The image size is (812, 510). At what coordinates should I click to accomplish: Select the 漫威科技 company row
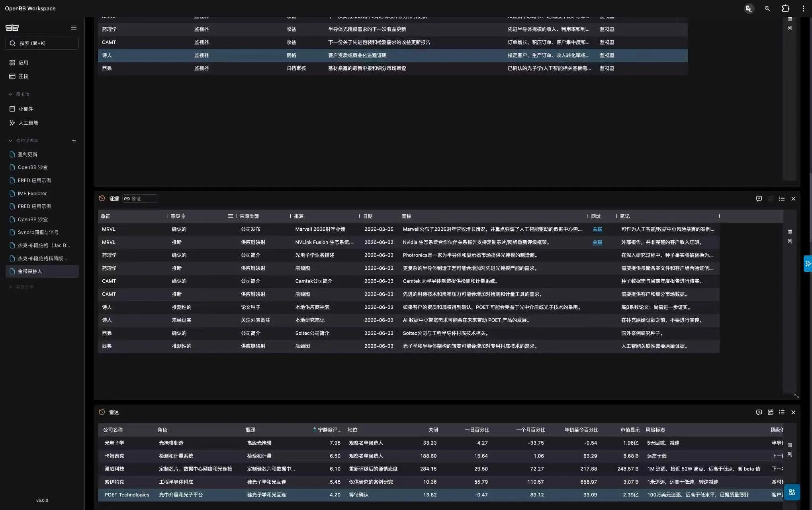440,469
